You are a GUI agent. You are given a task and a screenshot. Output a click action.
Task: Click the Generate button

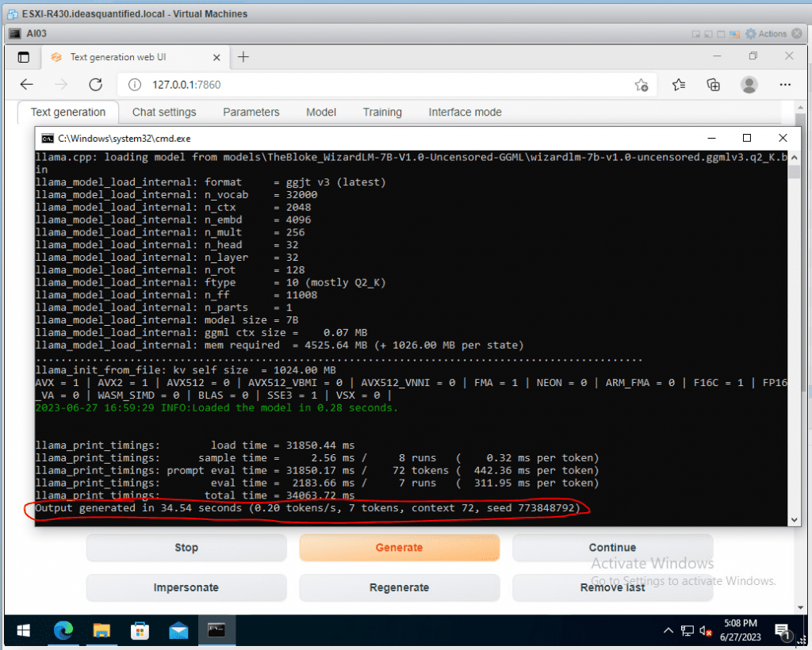point(400,548)
